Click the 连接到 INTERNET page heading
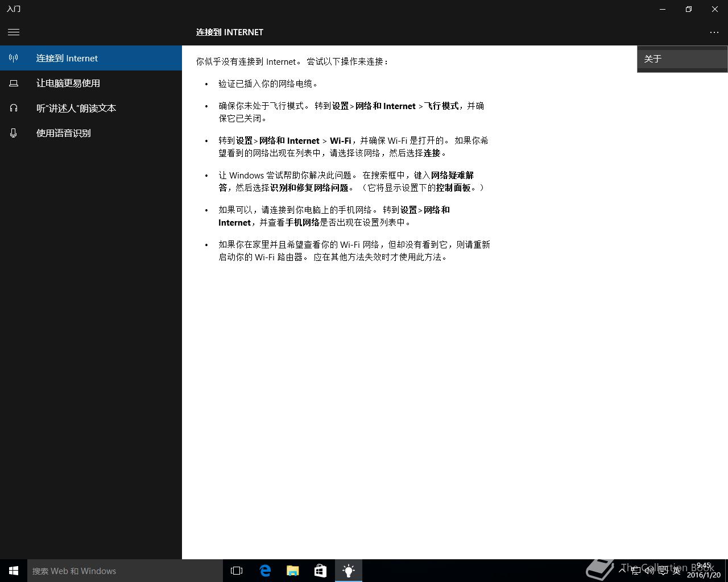 coord(230,32)
